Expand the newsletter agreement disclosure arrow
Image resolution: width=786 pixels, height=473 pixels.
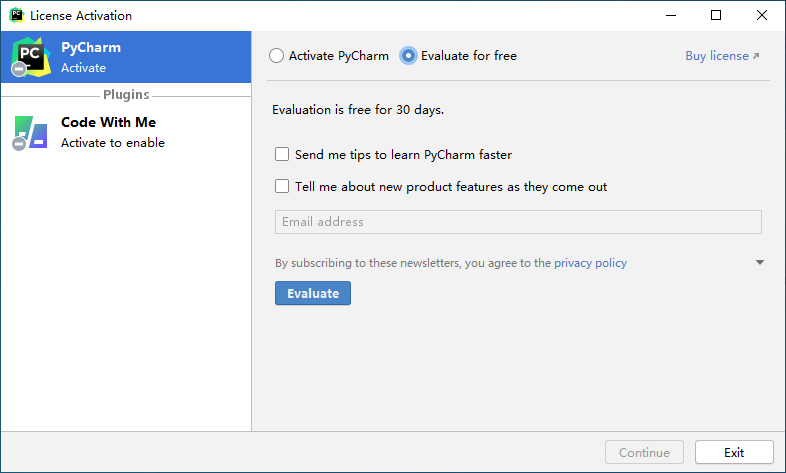point(760,263)
